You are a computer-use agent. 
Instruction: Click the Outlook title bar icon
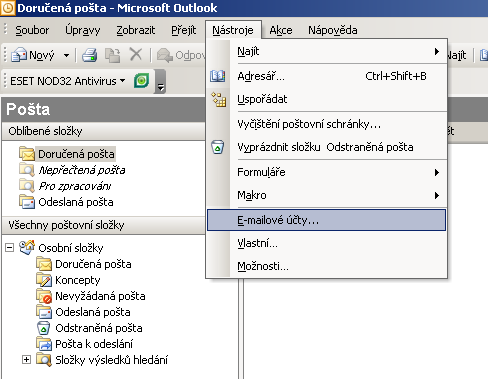coord(8,8)
